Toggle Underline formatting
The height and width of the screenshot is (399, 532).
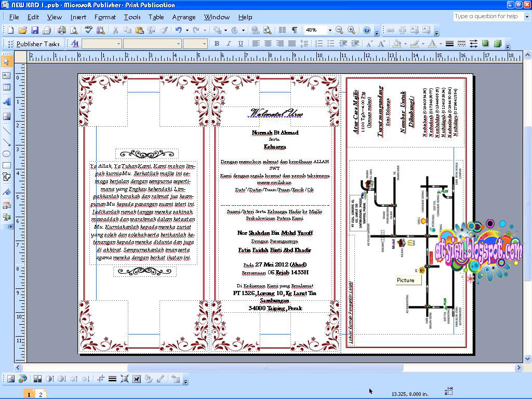[241, 44]
